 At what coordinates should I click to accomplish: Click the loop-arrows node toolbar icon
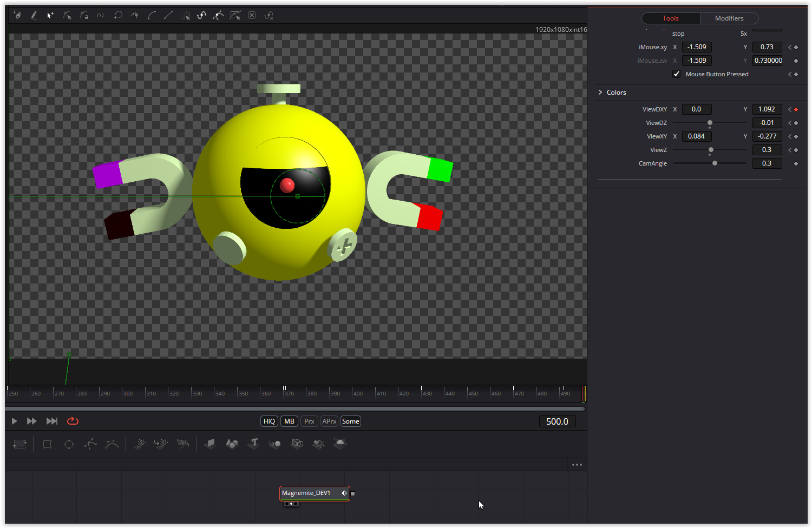pos(19,444)
